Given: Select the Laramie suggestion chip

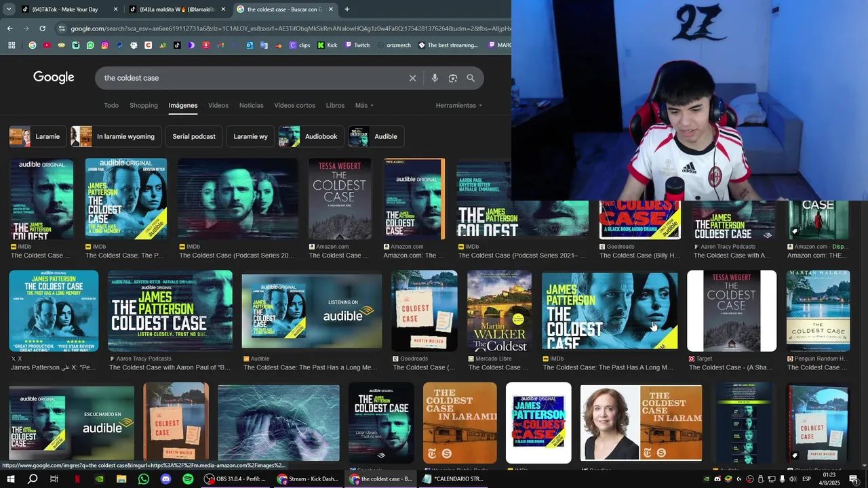Looking at the screenshot, I should [37, 136].
